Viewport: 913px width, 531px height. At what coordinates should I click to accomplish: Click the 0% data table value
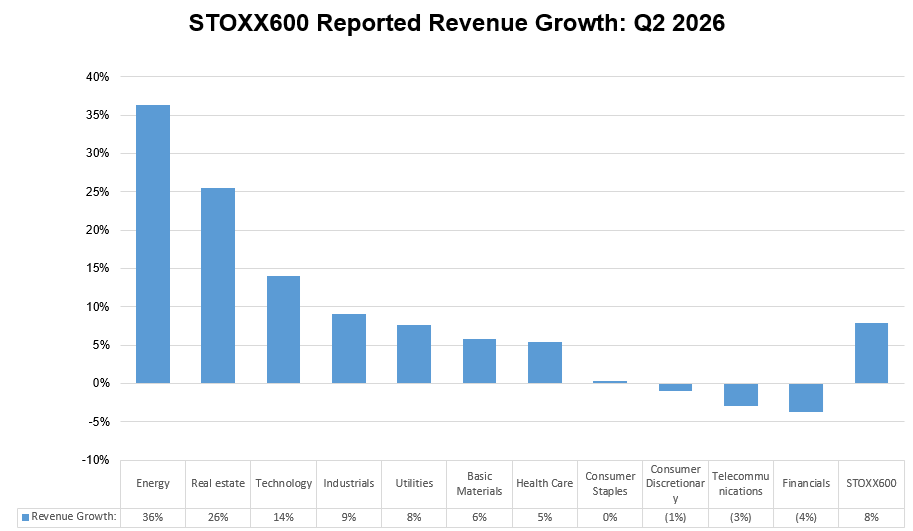pos(610,517)
